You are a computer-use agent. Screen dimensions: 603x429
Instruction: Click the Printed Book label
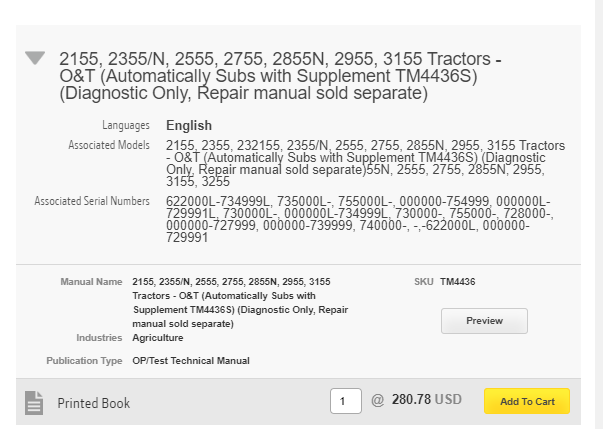94,403
